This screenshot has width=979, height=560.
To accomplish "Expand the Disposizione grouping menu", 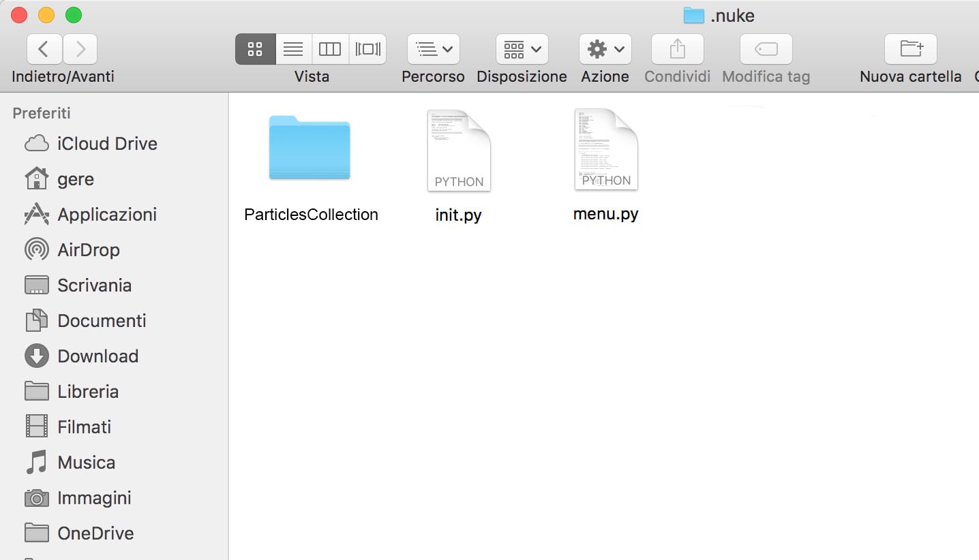I will 521,48.
